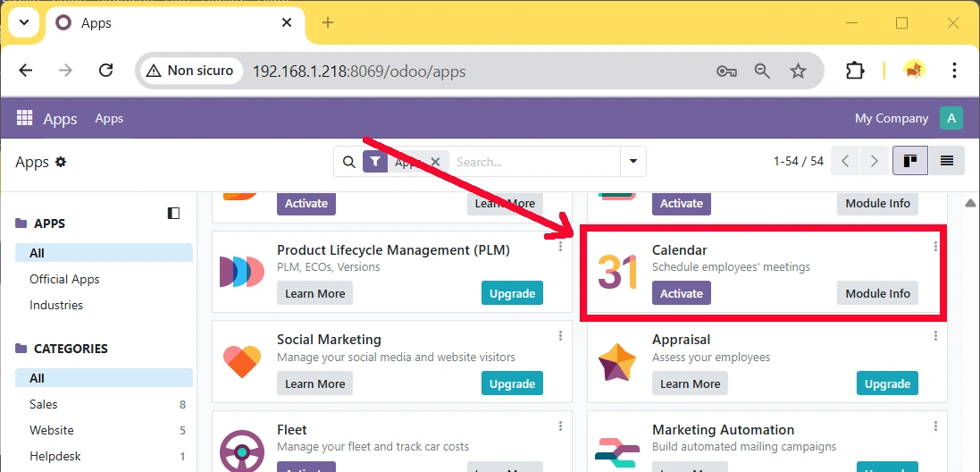Collapse the left sidebar panel
The height and width of the screenshot is (472, 980).
[173, 213]
